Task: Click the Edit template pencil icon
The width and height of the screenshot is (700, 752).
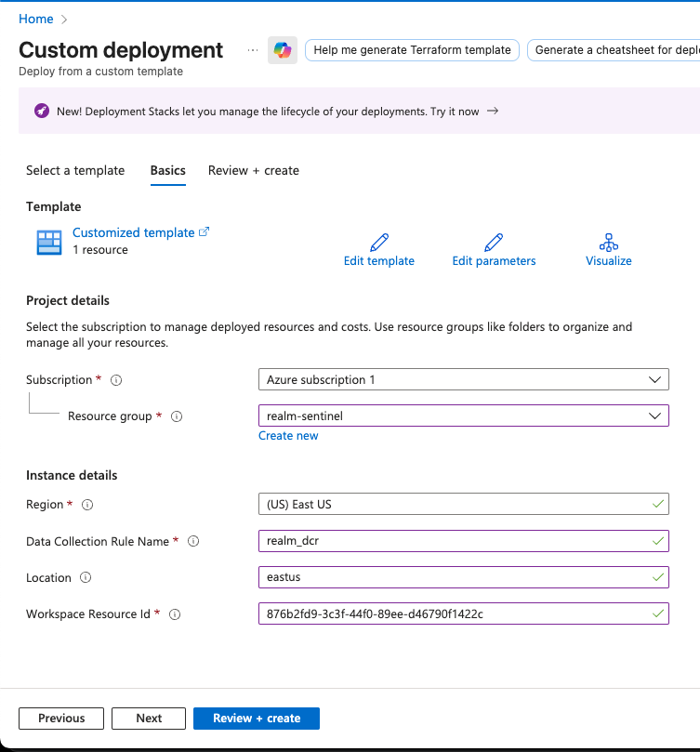Action: point(378,241)
